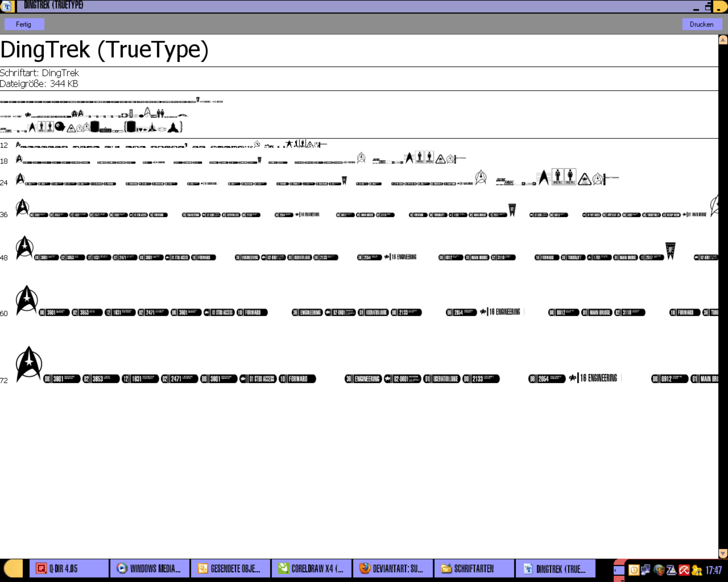Click the clock icon in the system tray
Screen dimensions: 728x582
click(634, 570)
